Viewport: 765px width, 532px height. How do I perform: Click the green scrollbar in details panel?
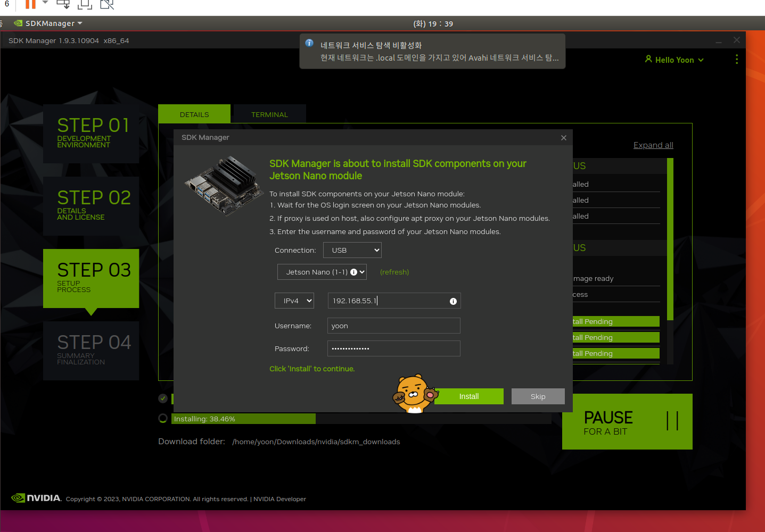pyautogui.click(x=670, y=239)
